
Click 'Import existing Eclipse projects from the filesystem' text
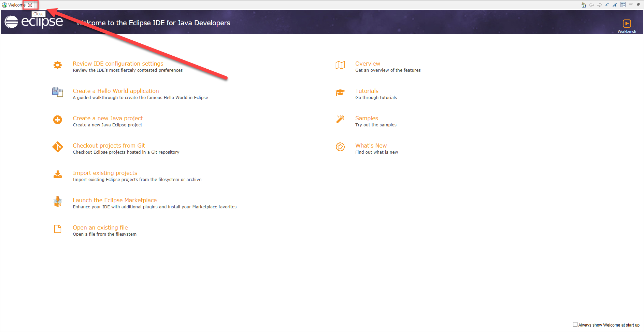137,180
